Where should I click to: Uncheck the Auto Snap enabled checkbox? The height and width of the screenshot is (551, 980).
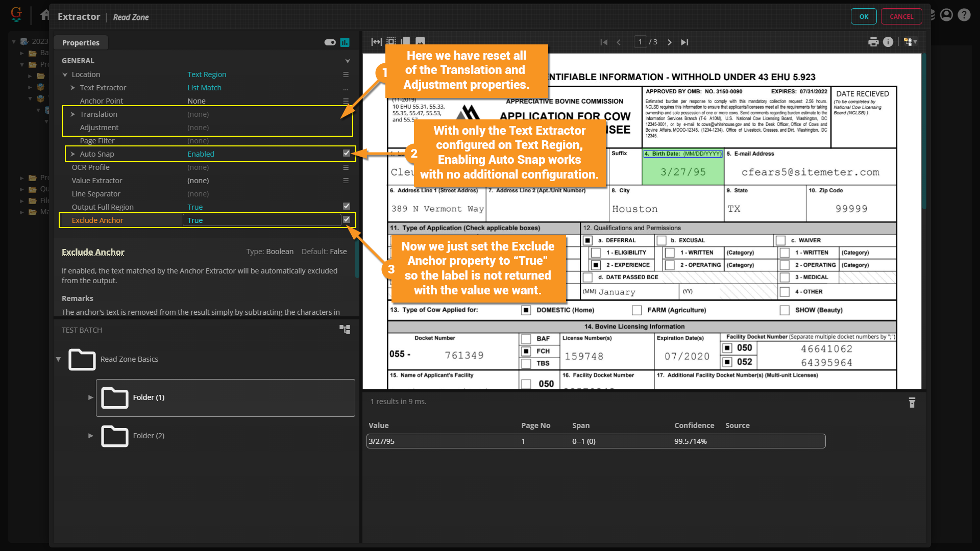point(347,154)
